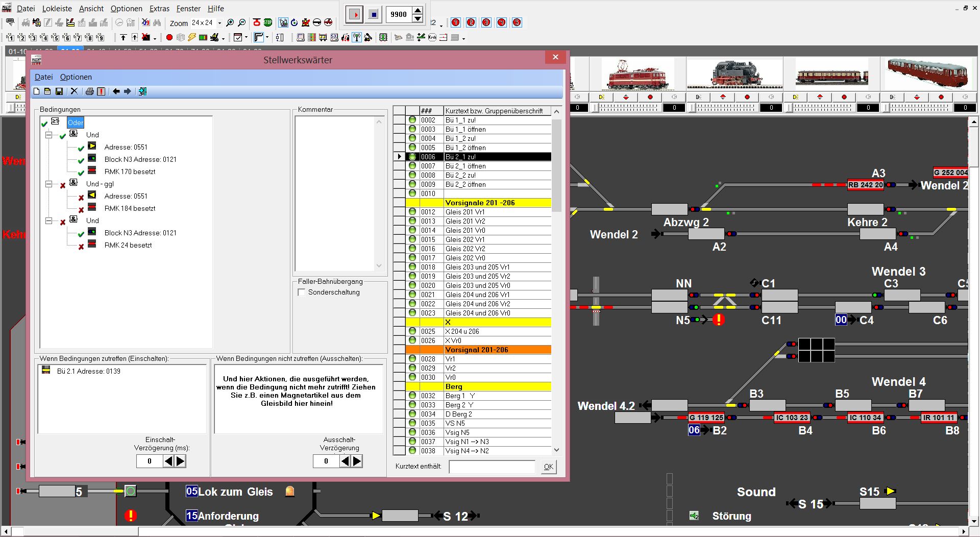The image size is (980, 537).
Task: Click the blue square stop button
Action: [x=374, y=14]
